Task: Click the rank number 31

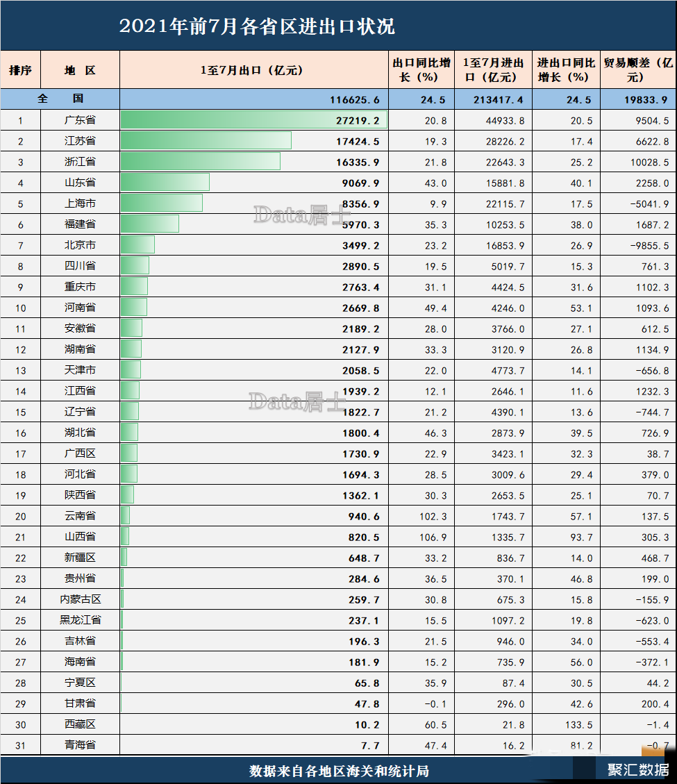Action: pos(21,746)
